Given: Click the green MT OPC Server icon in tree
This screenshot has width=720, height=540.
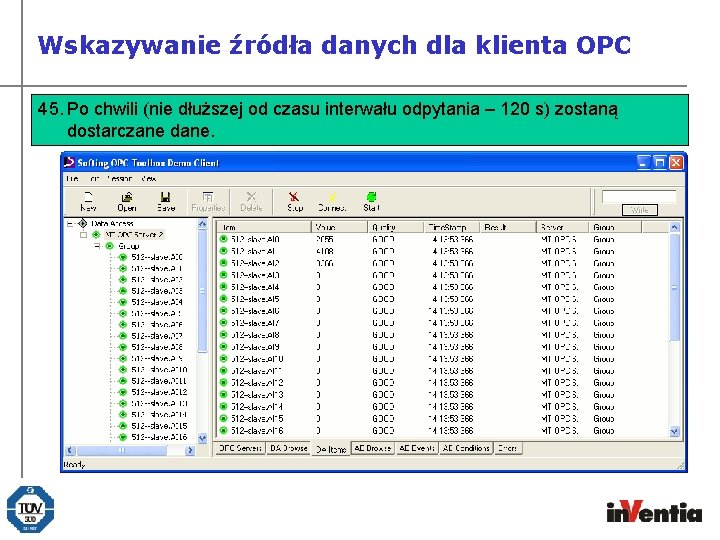Looking at the screenshot, I should 96,235.
